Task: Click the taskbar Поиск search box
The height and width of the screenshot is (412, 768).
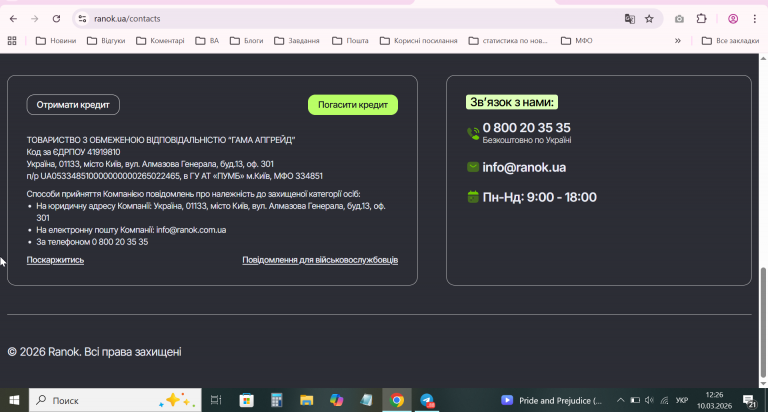Action: tap(115, 400)
